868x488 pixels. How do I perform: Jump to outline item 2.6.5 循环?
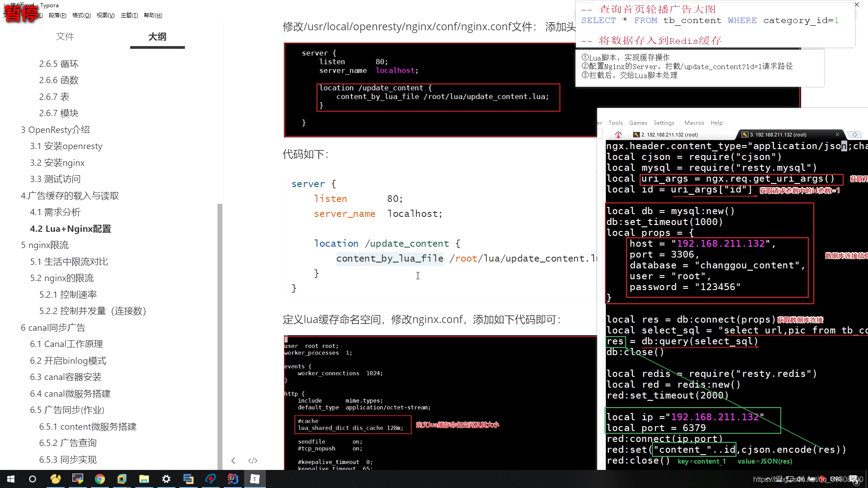pyautogui.click(x=59, y=64)
